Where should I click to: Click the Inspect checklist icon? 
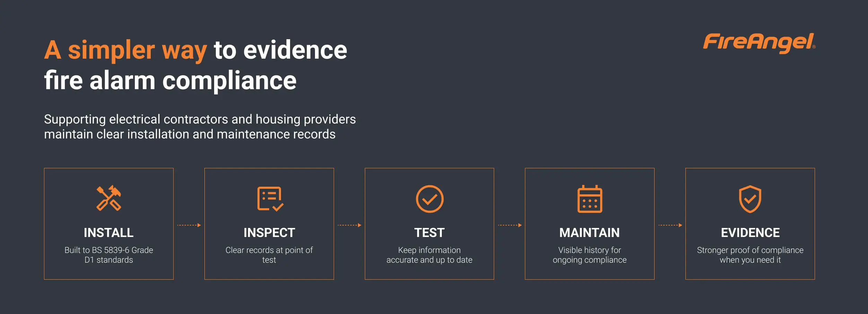click(270, 199)
